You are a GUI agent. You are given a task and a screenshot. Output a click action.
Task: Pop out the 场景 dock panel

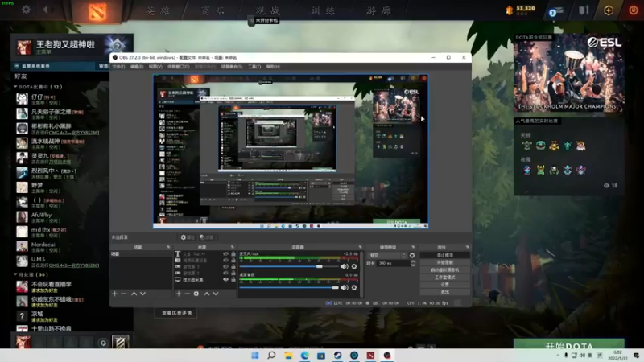click(x=168, y=247)
